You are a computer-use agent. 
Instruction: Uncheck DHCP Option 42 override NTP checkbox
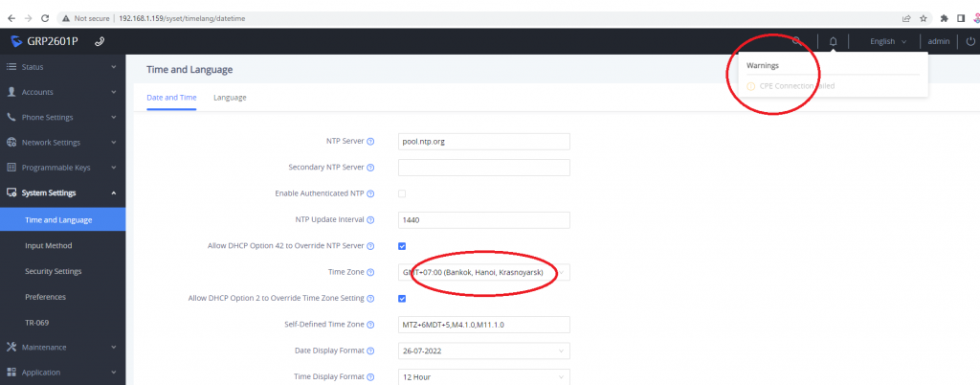tap(402, 246)
